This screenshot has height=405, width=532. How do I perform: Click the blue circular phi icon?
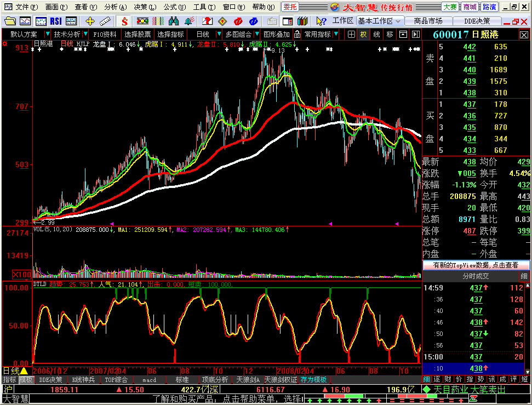(254, 21)
